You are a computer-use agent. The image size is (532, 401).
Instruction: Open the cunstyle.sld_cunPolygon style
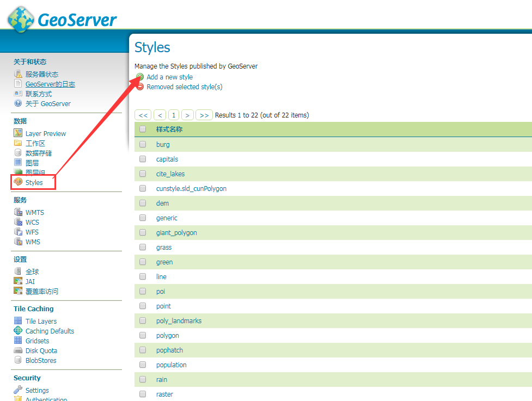(x=191, y=188)
